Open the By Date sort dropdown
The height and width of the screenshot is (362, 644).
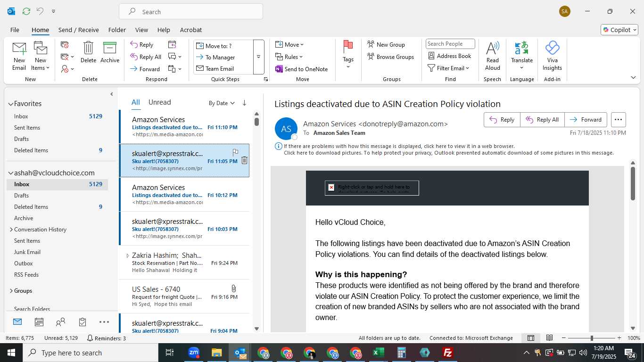[222, 103]
